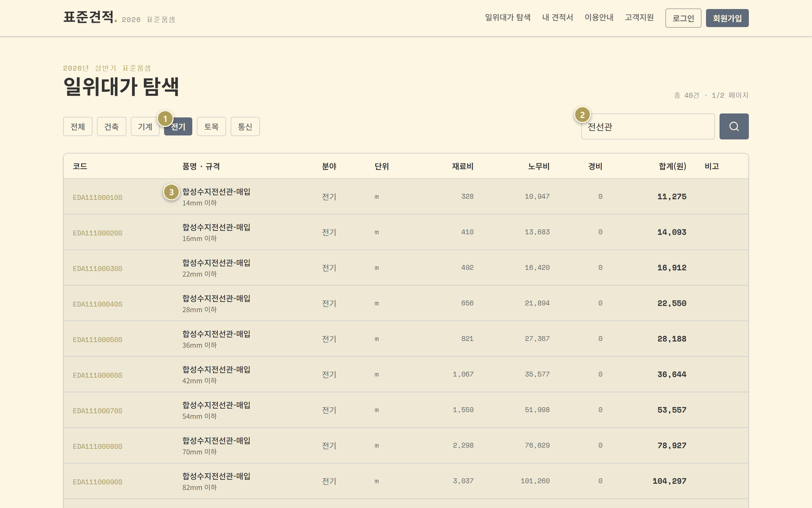Click the 노무비 column header
Image resolution: width=812 pixels, height=508 pixels.
539,166
